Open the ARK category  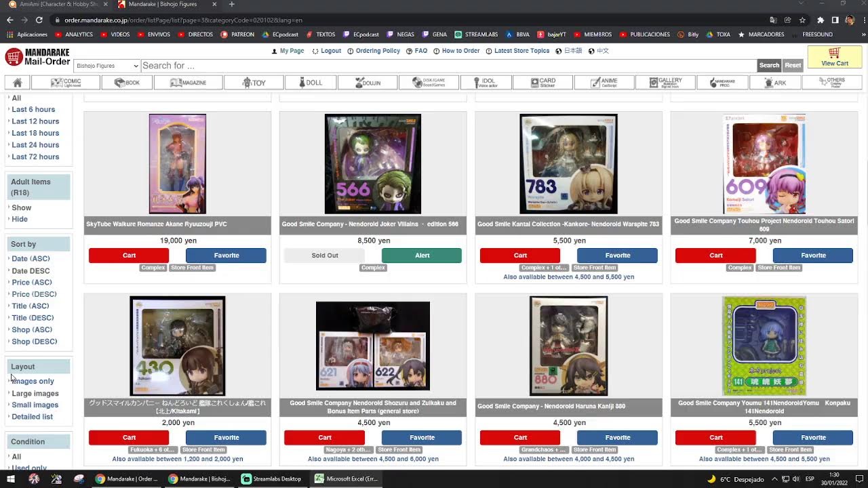pyautogui.click(x=775, y=83)
